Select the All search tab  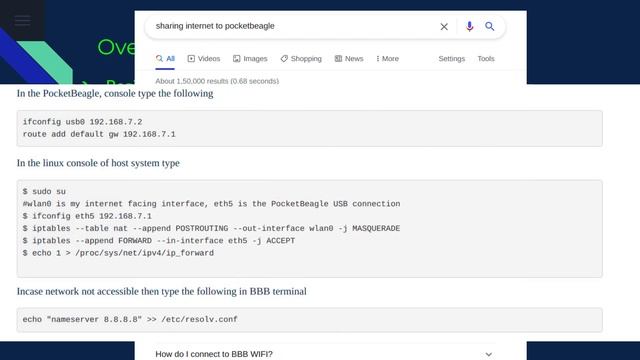tap(165, 59)
